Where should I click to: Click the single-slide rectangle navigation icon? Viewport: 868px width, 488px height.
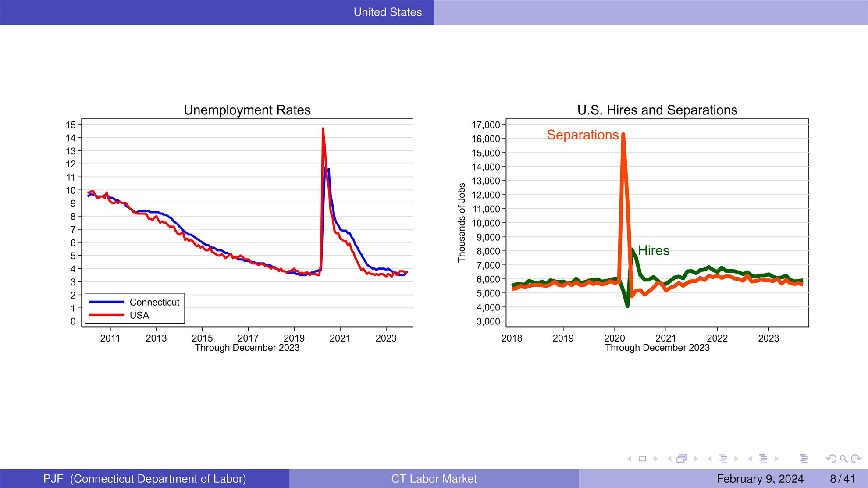(x=643, y=459)
